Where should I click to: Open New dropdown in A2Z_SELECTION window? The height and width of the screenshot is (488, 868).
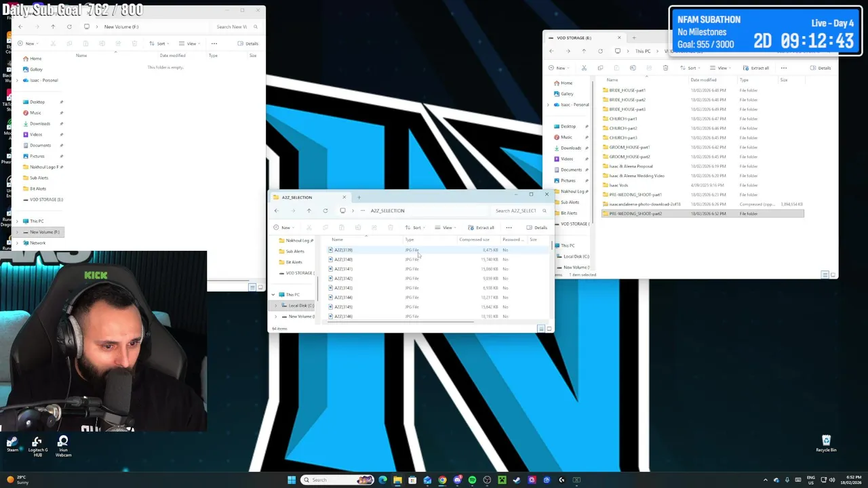tap(283, 228)
